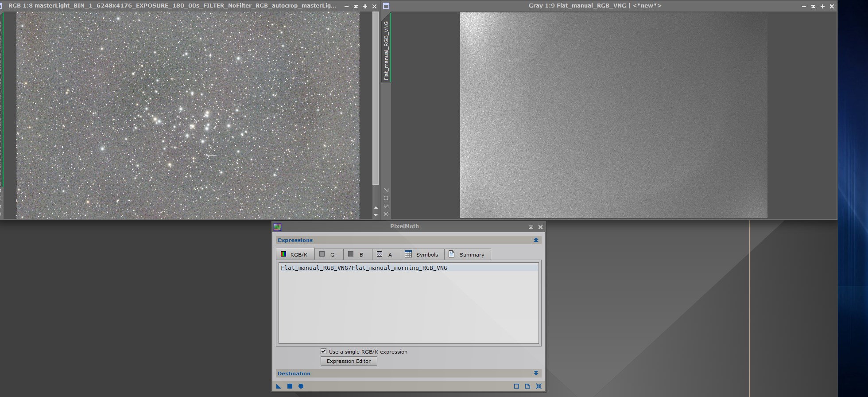868x397 pixels.
Task: Click the Expressions section heading
Action: click(x=295, y=240)
